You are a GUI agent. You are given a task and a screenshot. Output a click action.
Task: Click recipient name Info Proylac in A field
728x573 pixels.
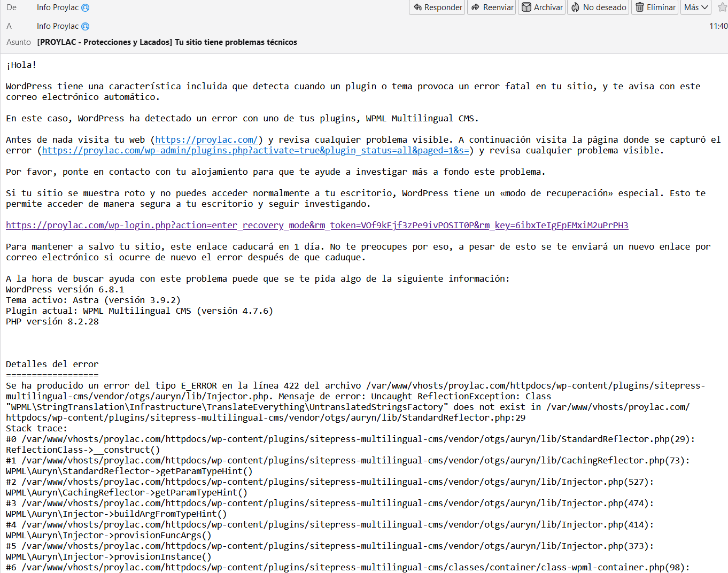(58, 26)
